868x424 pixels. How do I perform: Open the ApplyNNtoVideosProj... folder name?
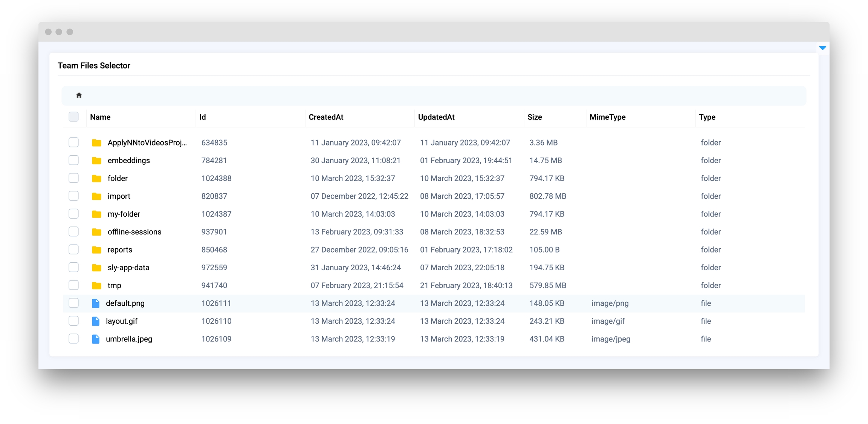point(147,142)
